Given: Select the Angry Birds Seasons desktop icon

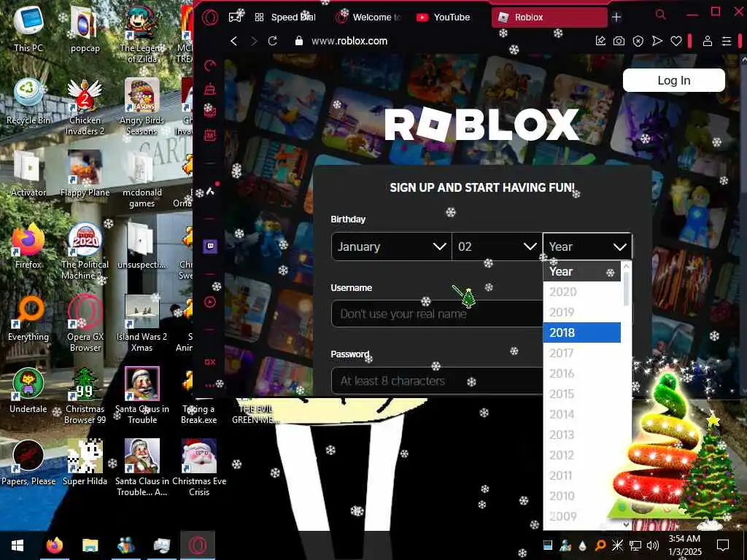Looking at the screenshot, I should pyautogui.click(x=142, y=107).
